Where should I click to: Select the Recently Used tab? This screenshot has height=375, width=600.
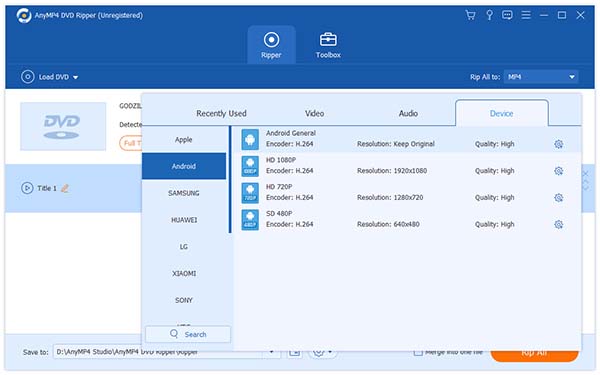pos(221,113)
